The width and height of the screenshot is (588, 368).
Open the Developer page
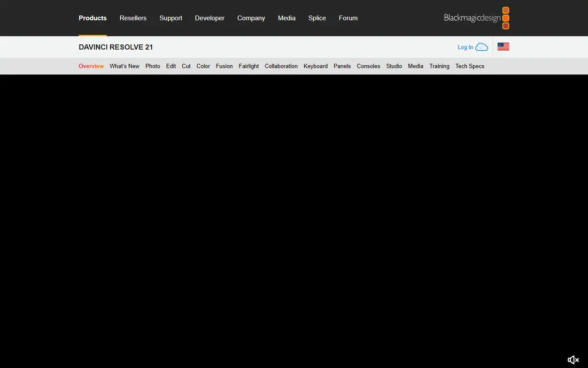(x=210, y=18)
